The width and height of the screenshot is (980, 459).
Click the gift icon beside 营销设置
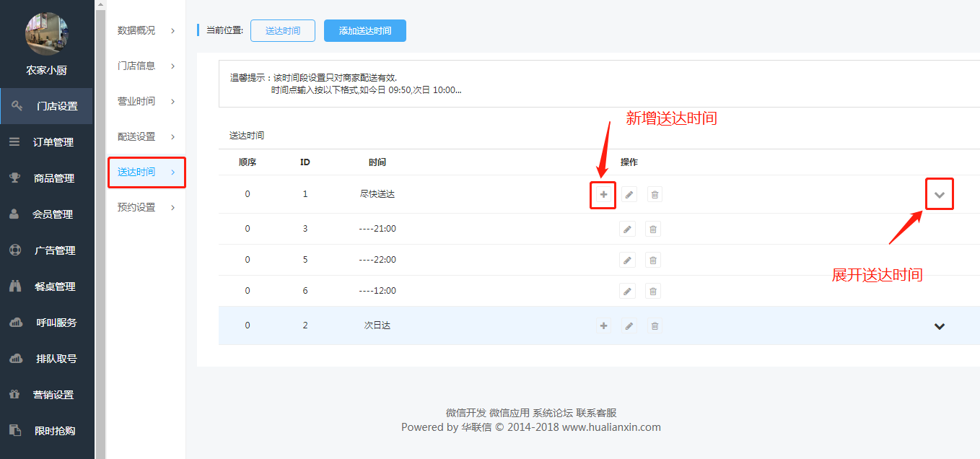(x=14, y=395)
